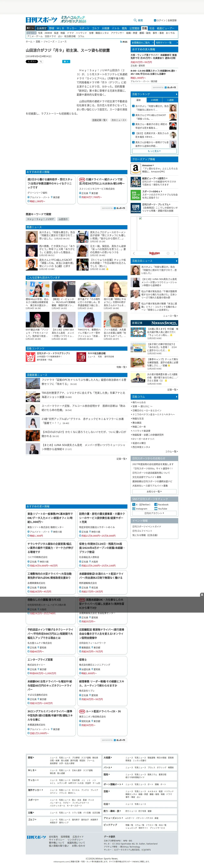
Task: Open 紙面ビューアー logo thumbnail
Action: 135,182
